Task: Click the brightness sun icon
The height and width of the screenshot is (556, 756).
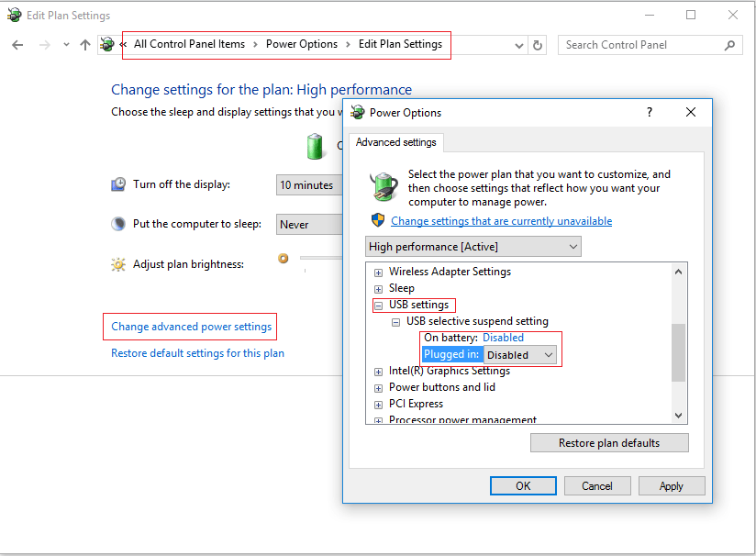Action: pos(118,264)
